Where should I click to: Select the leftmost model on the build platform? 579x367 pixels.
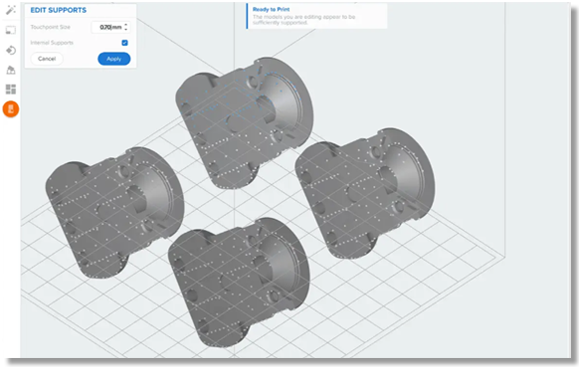(x=114, y=212)
